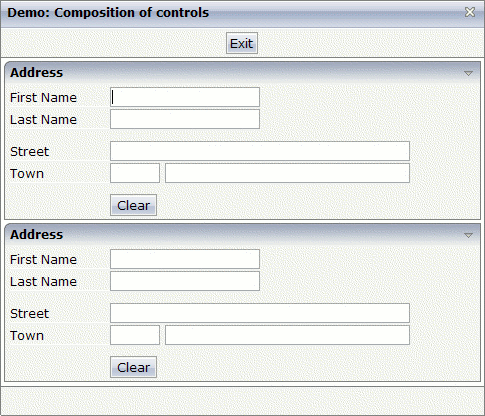Click the first Address panel title

click(36, 73)
